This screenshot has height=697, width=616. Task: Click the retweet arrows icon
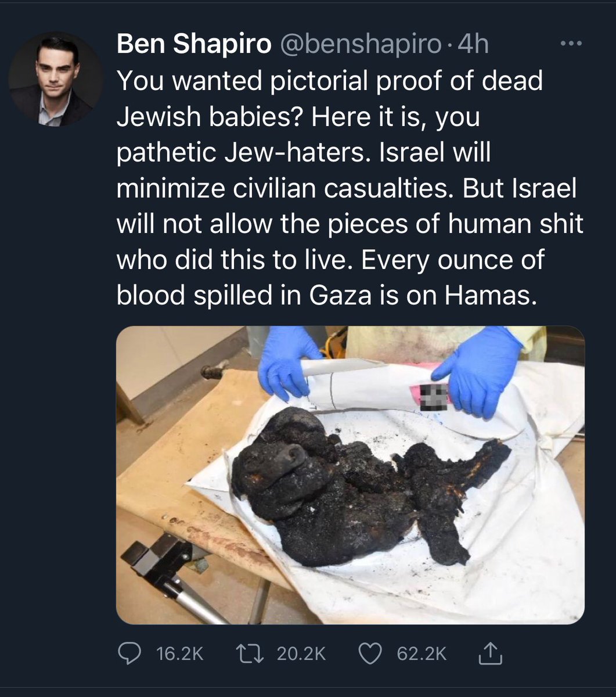coord(253,654)
